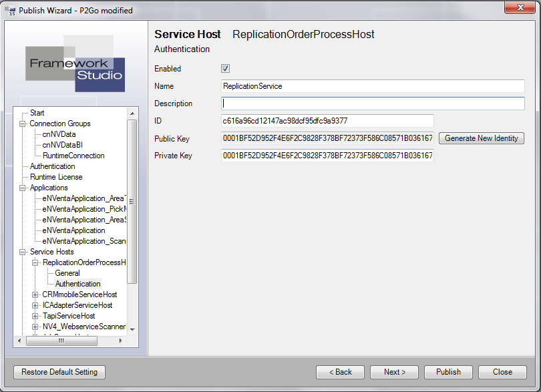Click the Publish Wizard title bar icon
This screenshot has width=541, height=392.
pyautogui.click(x=11, y=11)
